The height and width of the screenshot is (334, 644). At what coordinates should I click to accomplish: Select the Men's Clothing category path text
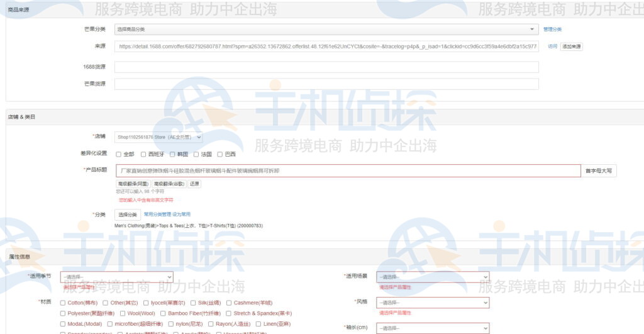189,226
